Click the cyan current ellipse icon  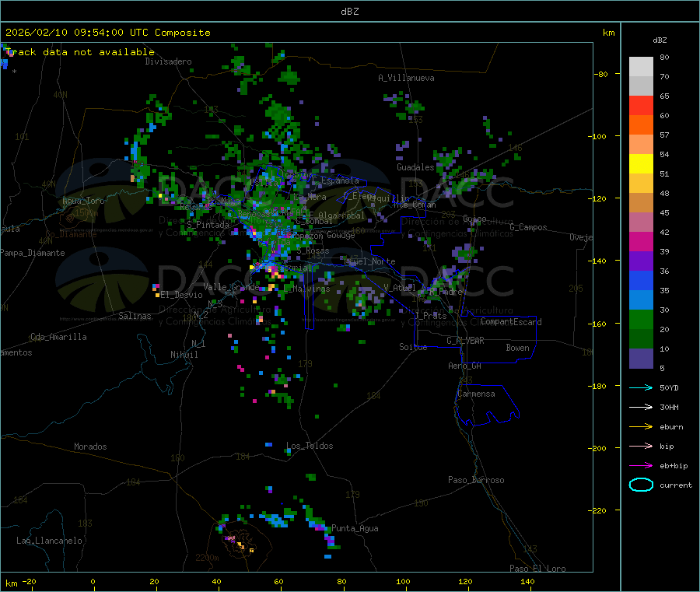[x=641, y=485]
